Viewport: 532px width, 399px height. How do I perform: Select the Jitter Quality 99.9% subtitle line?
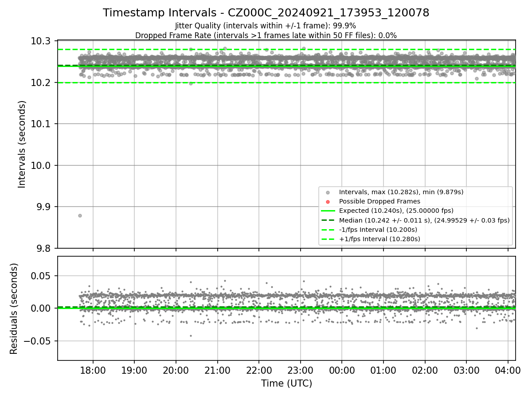point(266,26)
